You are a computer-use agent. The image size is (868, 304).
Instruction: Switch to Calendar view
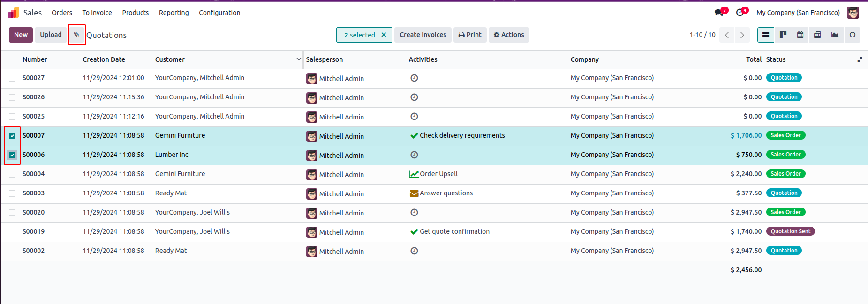[x=800, y=35]
